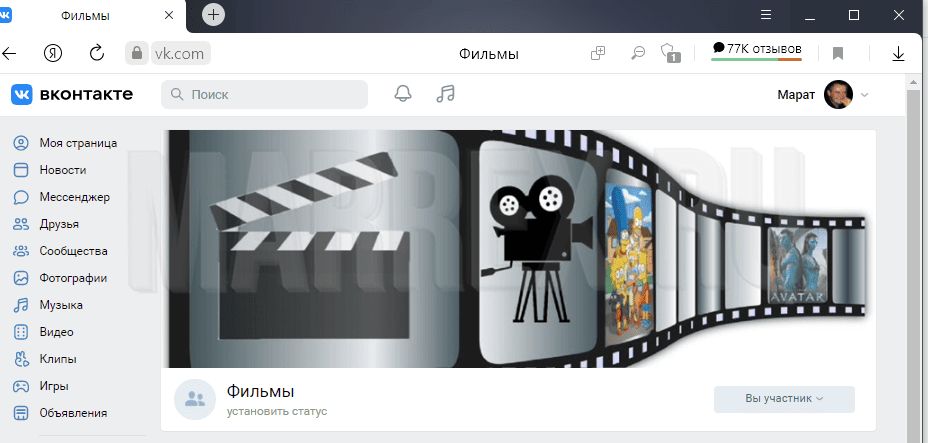Click the Фильмы page title in address bar
The width and height of the screenshot is (928, 443).
[x=489, y=54]
